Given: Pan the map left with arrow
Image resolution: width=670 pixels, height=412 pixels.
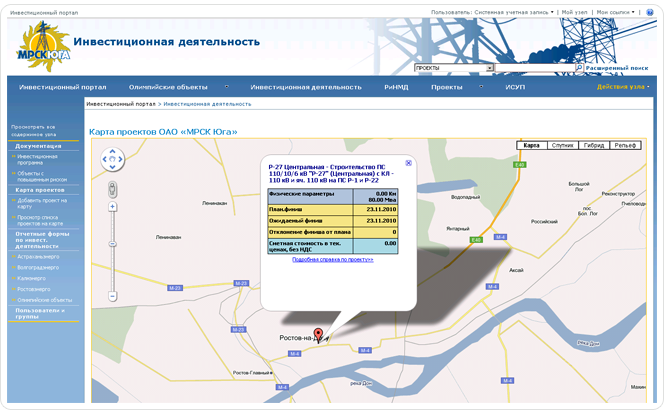Looking at the screenshot, I should 104,159.
